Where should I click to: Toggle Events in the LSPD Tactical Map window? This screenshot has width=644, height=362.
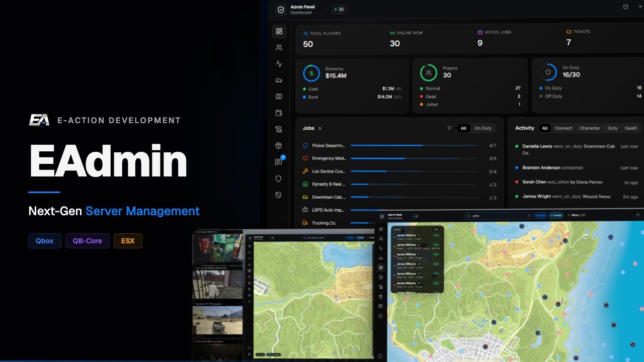point(556,215)
